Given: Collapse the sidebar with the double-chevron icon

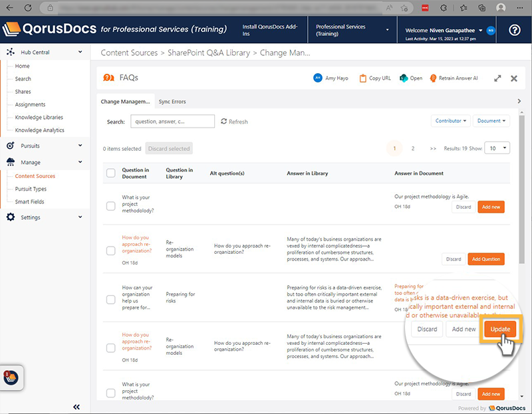Looking at the screenshot, I should [x=76, y=407].
